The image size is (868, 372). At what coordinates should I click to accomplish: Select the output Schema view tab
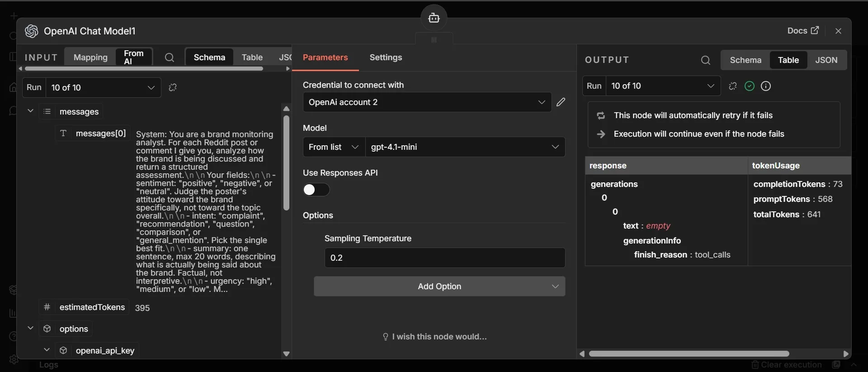coord(745,60)
